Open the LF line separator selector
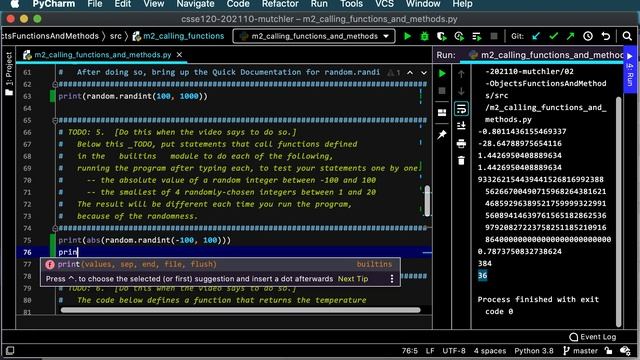The width and height of the screenshot is (640, 360). [x=430, y=351]
